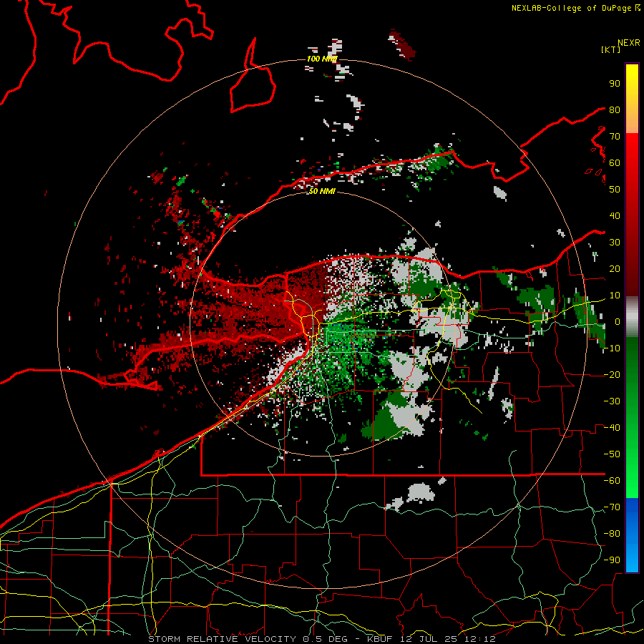Click the -40 value on the velocity scale
644x644 pixels.
(612, 428)
